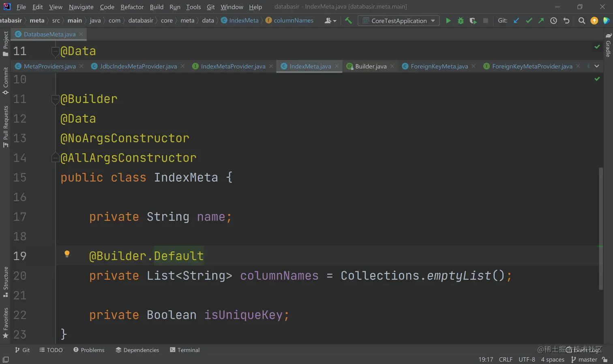This screenshot has width=613, height=364.
Task: Open the Favorites tool window
Action: click(5, 323)
